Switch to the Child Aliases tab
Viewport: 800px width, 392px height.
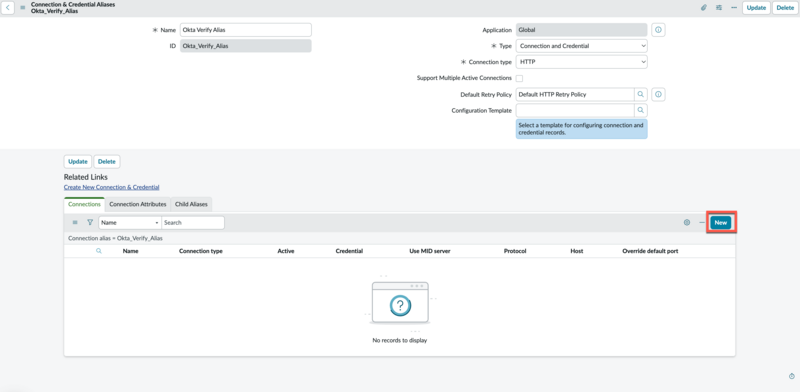coord(191,204)
